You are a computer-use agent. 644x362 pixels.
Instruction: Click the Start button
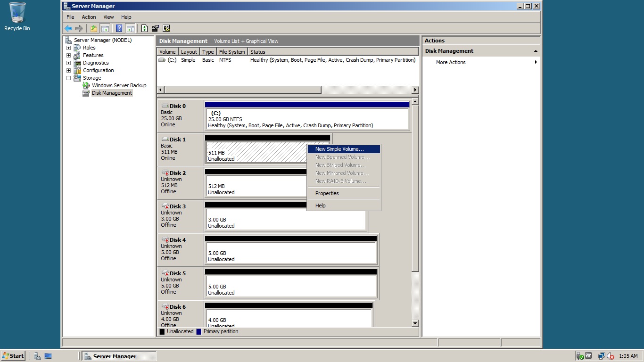(13, 356)
